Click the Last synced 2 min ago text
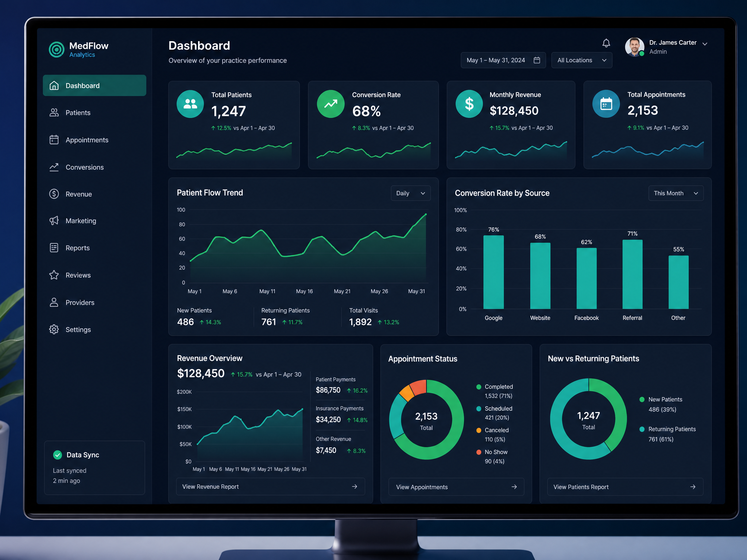This screenshot has height=560, width=747. pos(70,476)
